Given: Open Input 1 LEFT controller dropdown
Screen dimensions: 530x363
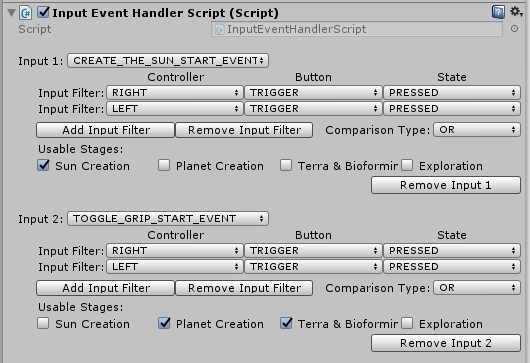Looking at the screenshot, I should tap(175, 108).
